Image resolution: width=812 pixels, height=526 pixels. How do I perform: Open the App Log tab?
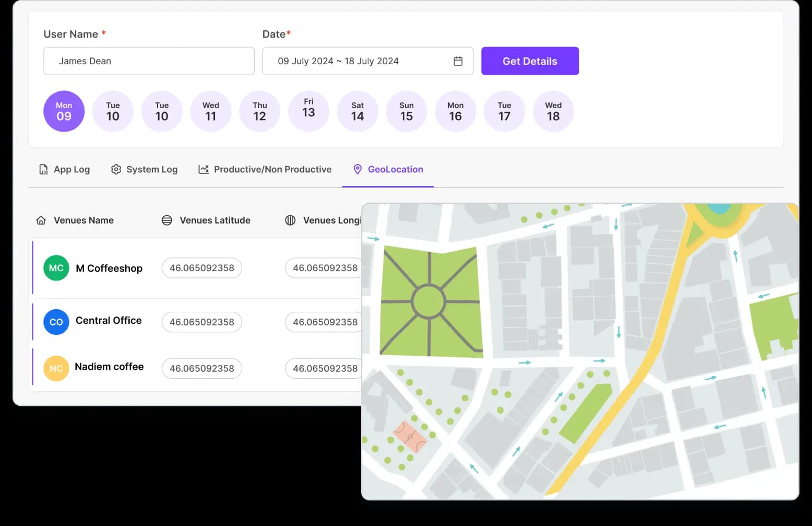pyautogui.click(x=65, y=169)
